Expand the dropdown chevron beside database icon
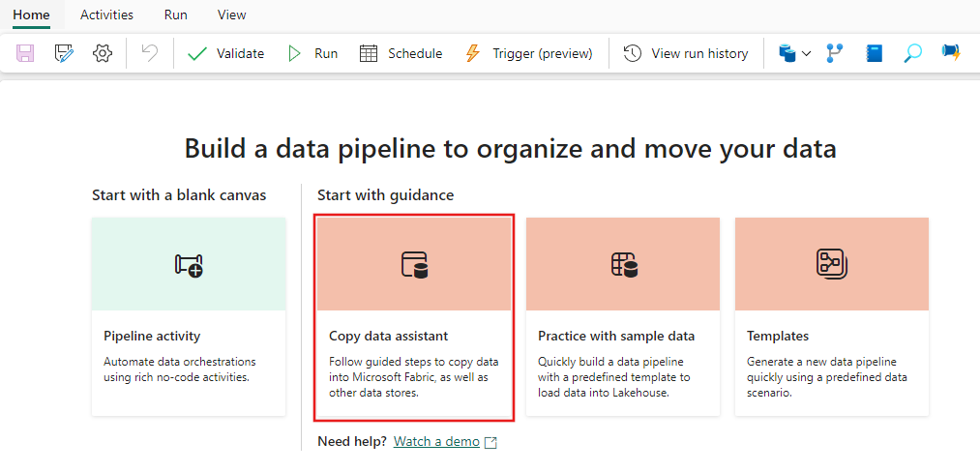 (806, 54)
